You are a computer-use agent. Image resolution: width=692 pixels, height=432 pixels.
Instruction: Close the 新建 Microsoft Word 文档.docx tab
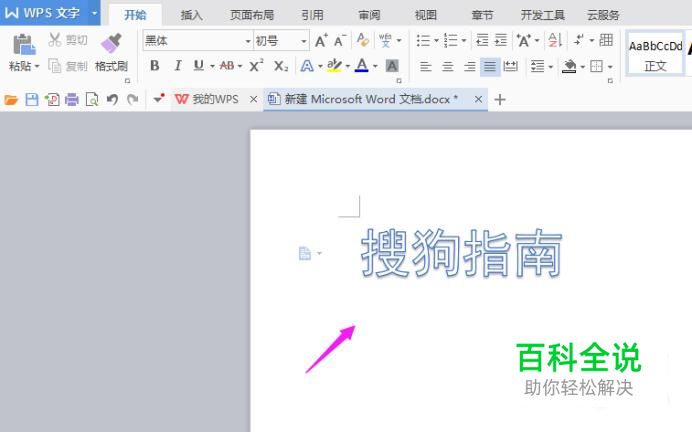click(x=478, y=99)
